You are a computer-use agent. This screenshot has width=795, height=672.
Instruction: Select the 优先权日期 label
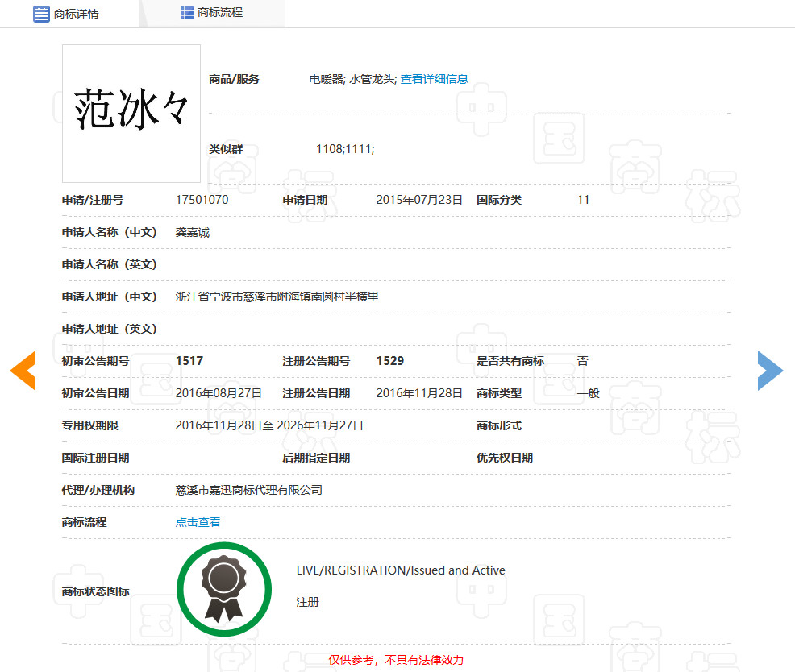tap(505, 458)
